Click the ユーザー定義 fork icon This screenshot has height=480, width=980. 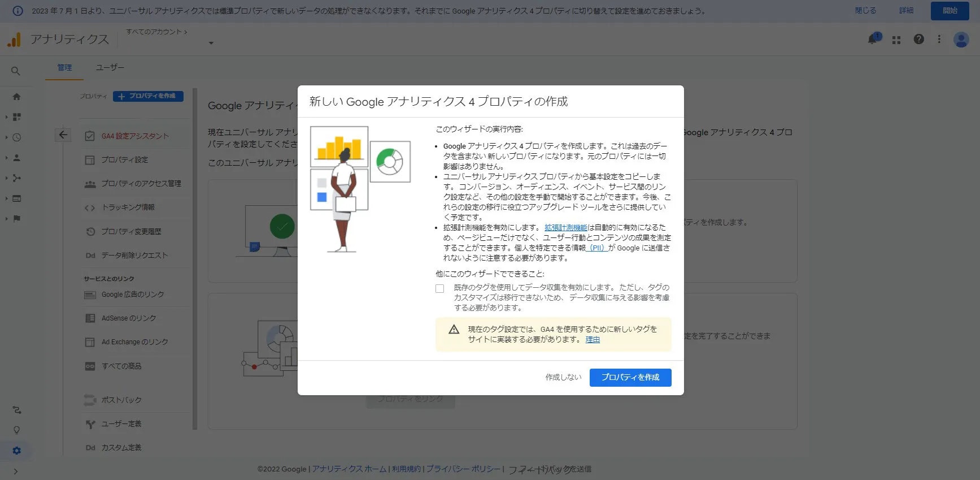click(90, 424)
